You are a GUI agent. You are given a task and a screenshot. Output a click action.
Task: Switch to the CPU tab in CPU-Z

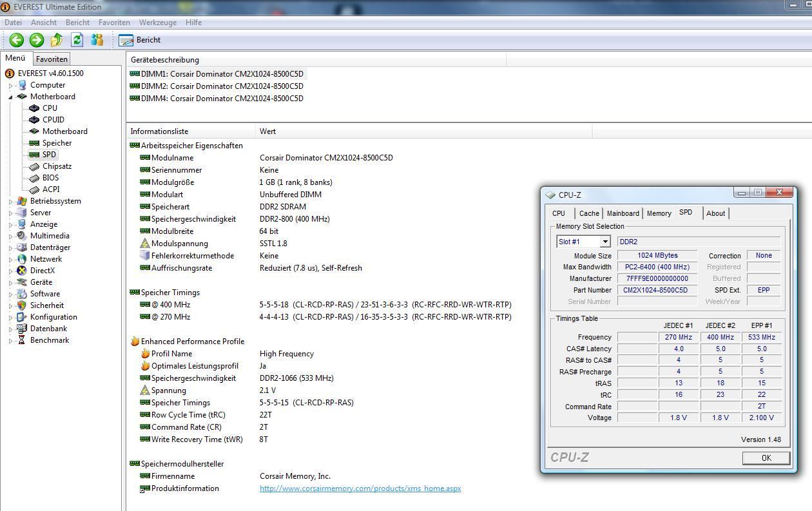coord(559,213)
